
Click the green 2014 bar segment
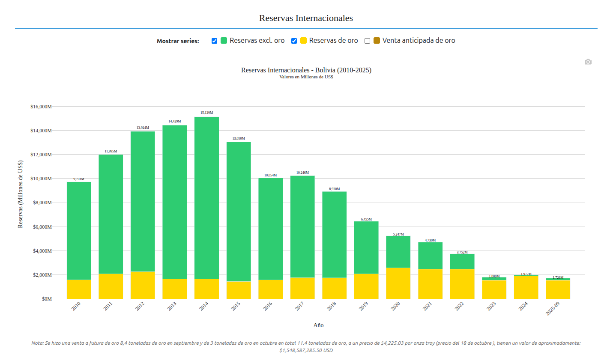pyautogui.click(x=206, y=197)
